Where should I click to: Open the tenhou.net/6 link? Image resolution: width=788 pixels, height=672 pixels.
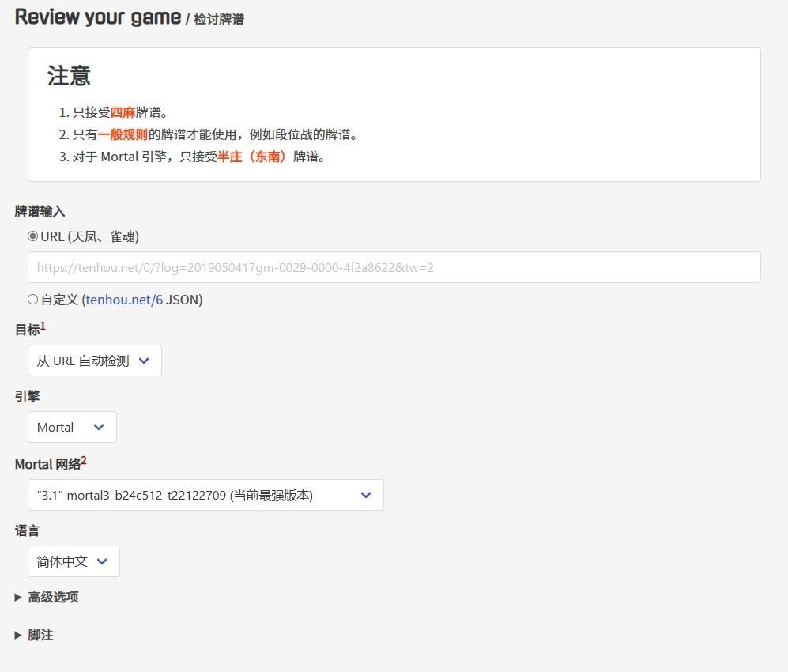pyautogui.click(x=124, y=300)
